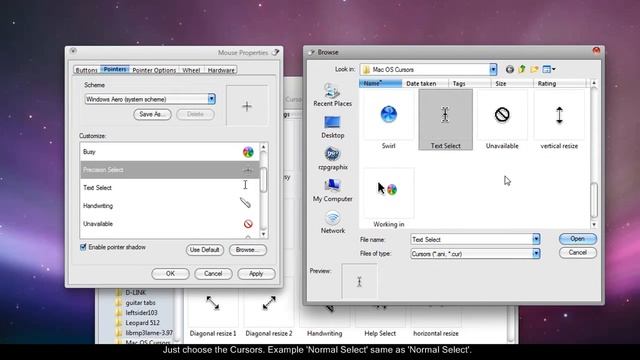Choose the Unavailable cursor file in Browse
The image size is (640, 360).
[x=502, y=120]
